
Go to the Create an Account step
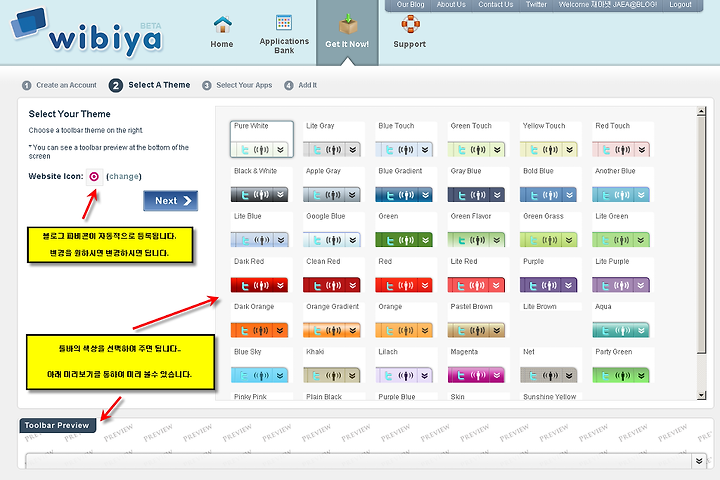tap(67, 85)
